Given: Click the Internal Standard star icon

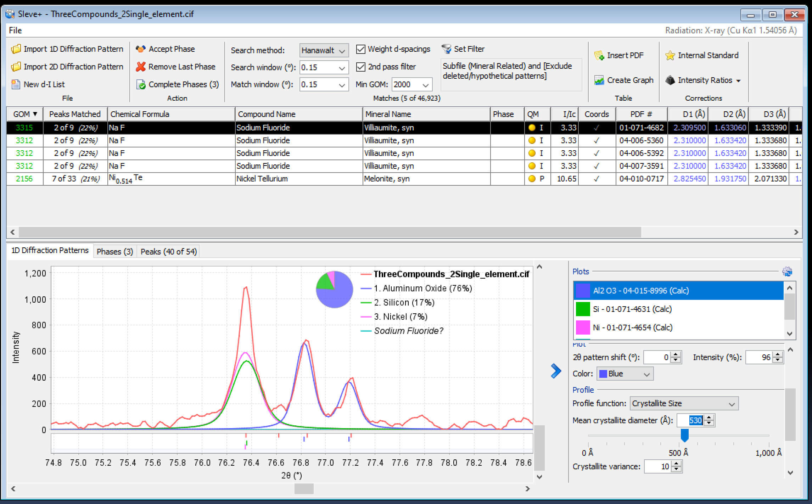Looking at the screenshot, I should 670,56.
